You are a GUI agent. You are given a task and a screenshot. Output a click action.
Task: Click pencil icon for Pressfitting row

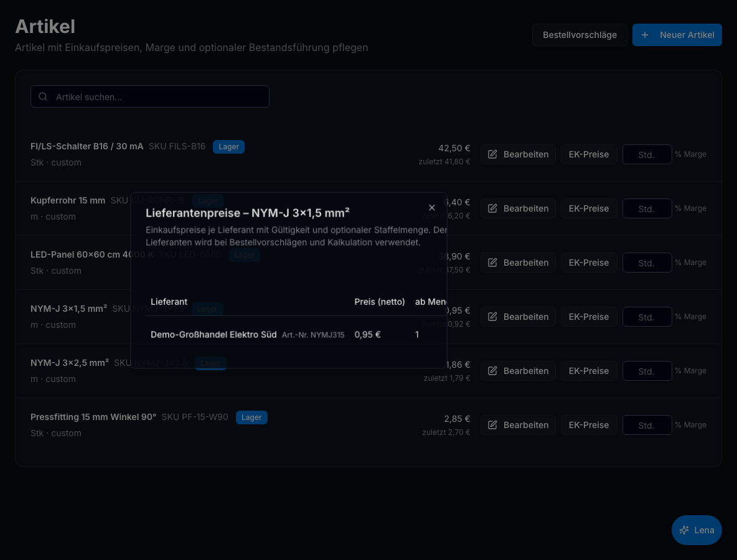coord(492,424)
